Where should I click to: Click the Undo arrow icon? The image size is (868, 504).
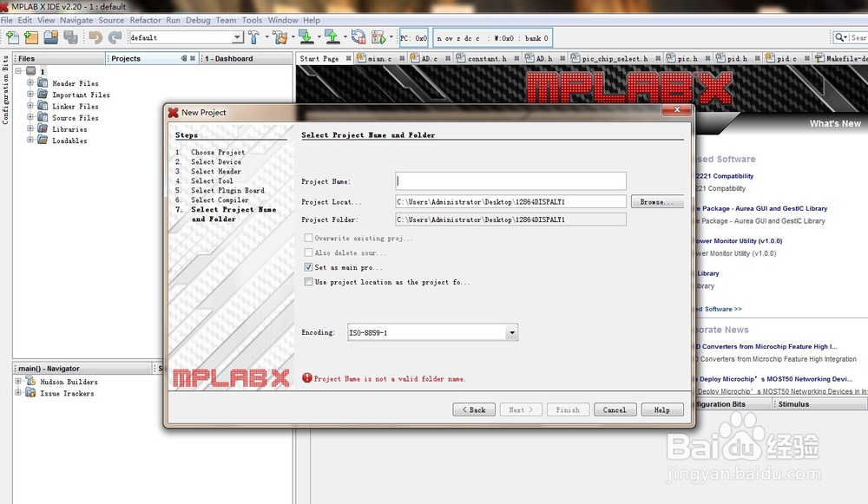(95, 37)
